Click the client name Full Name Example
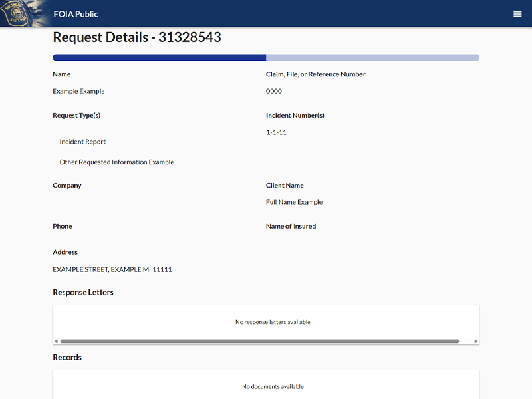The height and width of the screenshot is (399, 532). pos(294,202)
